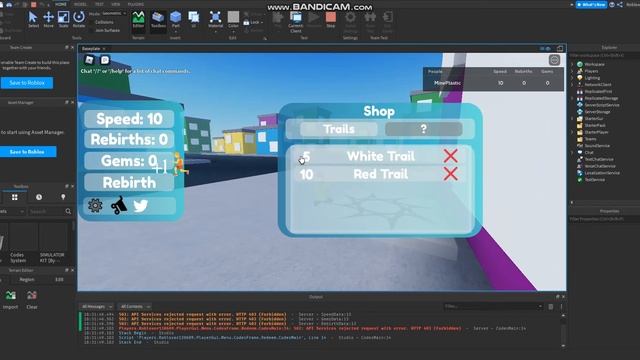The image size is (640, 360).
Task: Open the in-game shop cart icon
Action: [119, 205]
